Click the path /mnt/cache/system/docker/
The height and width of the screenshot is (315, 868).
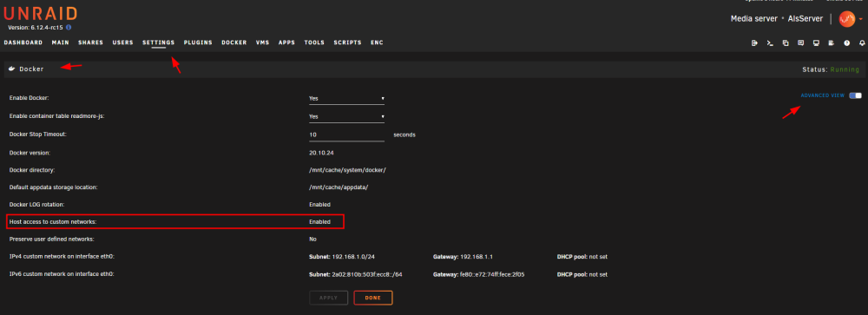click(347, 170)
